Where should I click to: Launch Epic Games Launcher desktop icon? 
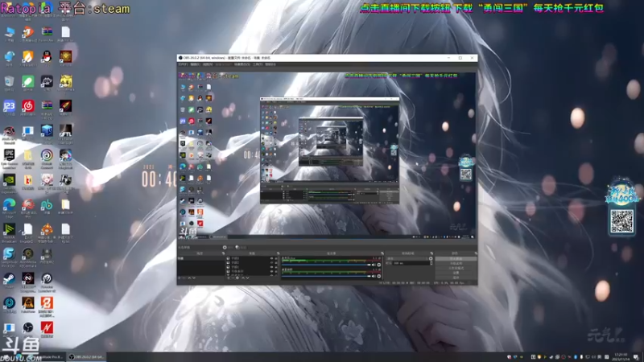point(9,155)
